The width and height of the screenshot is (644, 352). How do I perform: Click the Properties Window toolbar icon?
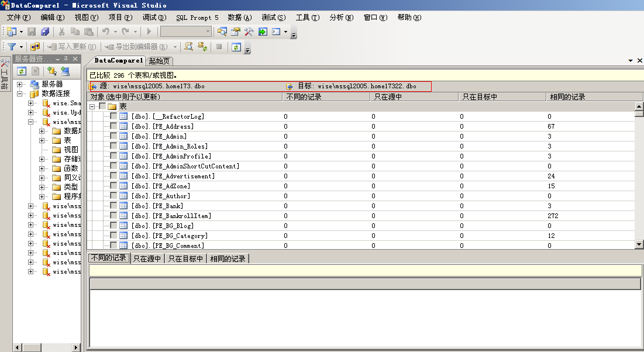pyautogui.click(x=236, y=32)
